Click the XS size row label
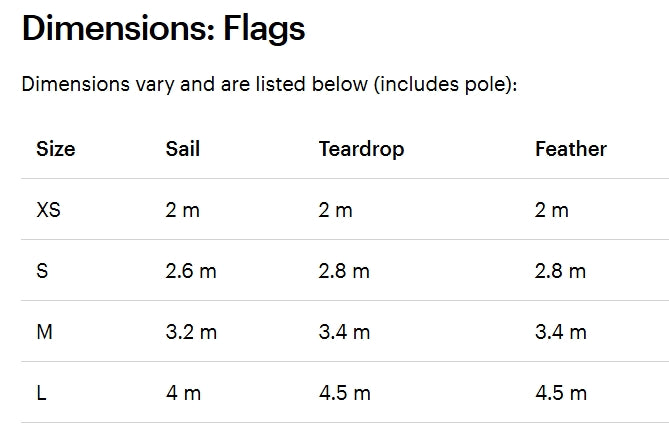 (x=48, y=210)
